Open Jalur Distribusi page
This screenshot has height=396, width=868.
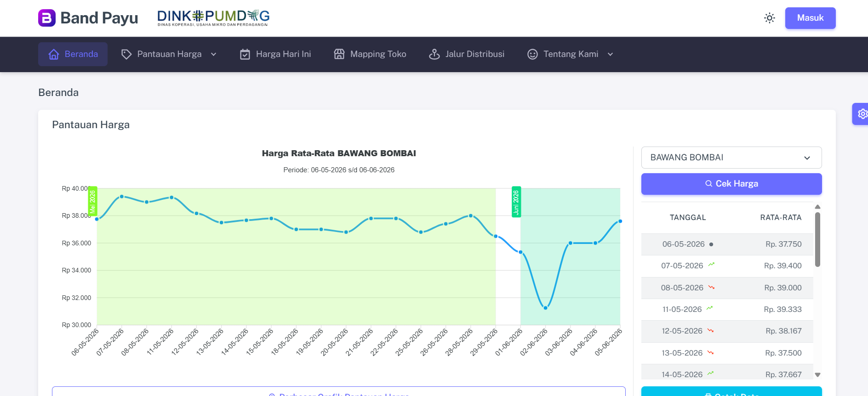(467, 54)
